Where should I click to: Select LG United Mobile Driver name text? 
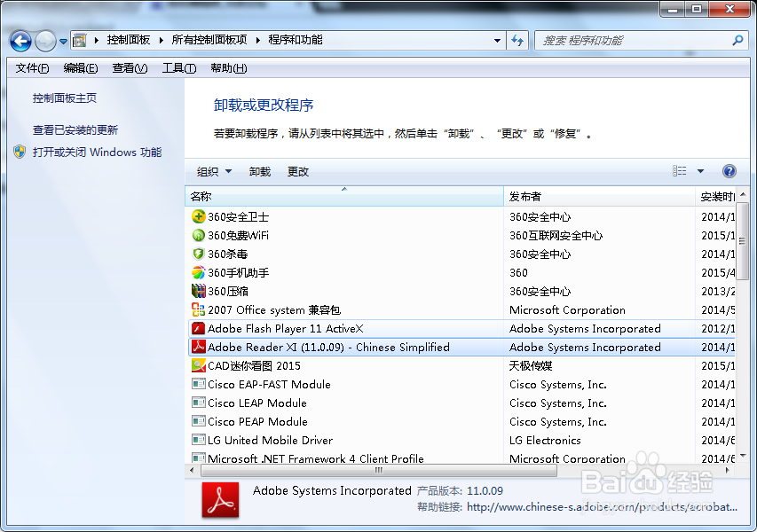(270, 441)
